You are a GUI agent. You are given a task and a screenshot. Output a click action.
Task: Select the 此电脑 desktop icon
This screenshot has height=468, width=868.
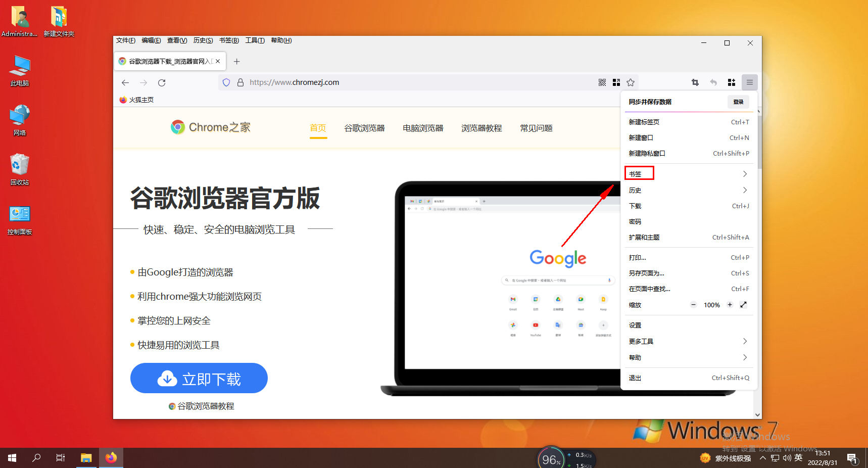pos(20,71)
